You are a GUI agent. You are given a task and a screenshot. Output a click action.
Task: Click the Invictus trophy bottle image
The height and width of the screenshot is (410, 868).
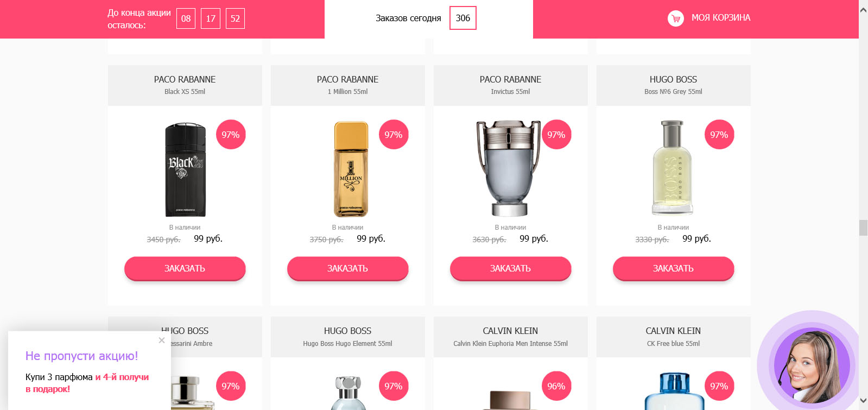[509, 168]
